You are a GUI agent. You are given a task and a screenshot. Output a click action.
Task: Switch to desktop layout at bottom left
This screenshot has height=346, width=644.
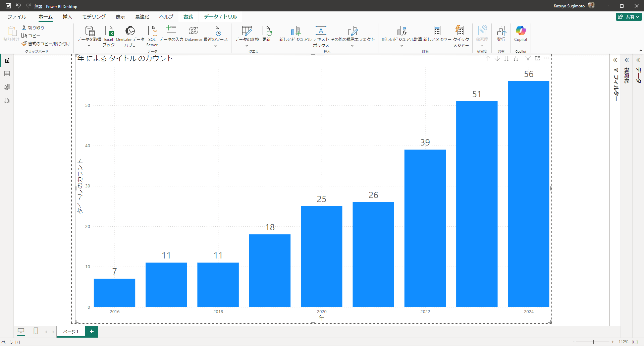[x=21, y=331]
